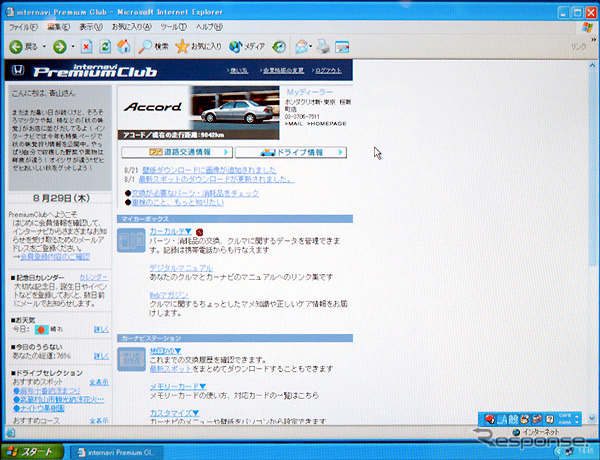
Task: Click the Start (スタート) button
Action: coord(32,452)
